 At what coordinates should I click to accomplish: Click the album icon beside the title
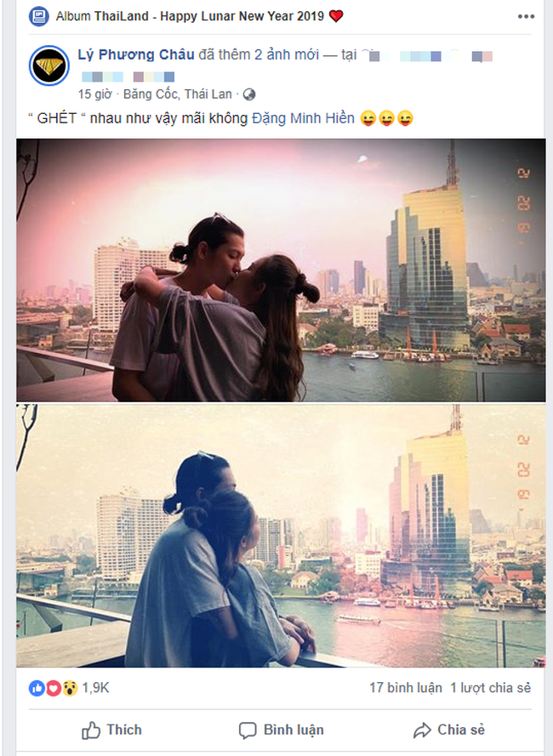[x=38, y=16]
